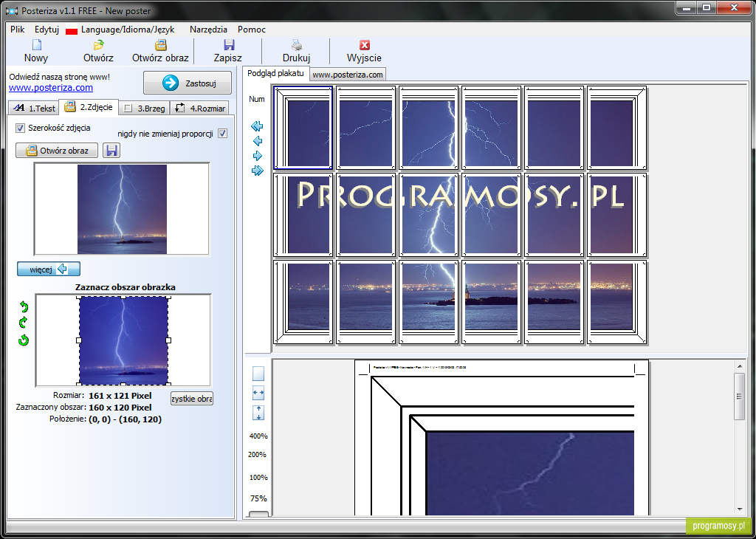756x539 pixels.
Task: Rotate image clockwise with middle green arrow
Action: point(23,322)
